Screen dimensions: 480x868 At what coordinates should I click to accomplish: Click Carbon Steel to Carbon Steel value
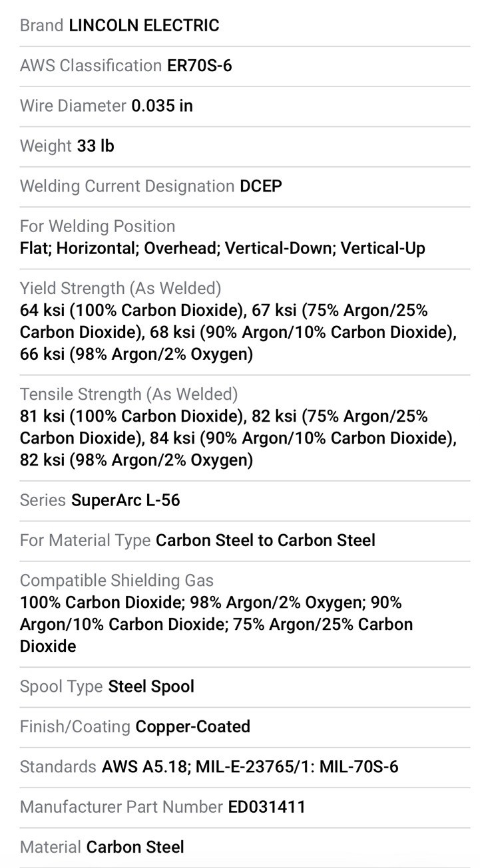pyautogui.click(x=266, y=540)
